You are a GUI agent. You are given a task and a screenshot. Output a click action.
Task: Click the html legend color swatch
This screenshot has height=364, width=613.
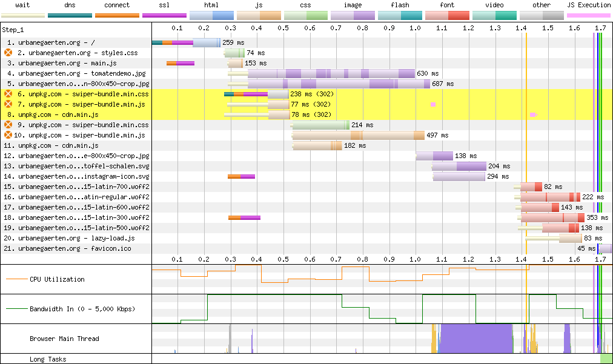pyautogui.click(x=211, y=16)
